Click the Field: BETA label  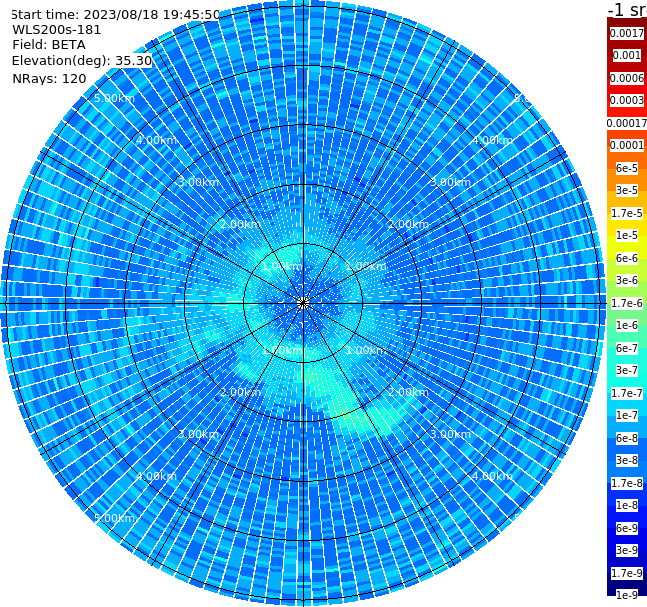click(x=49, y=45)
